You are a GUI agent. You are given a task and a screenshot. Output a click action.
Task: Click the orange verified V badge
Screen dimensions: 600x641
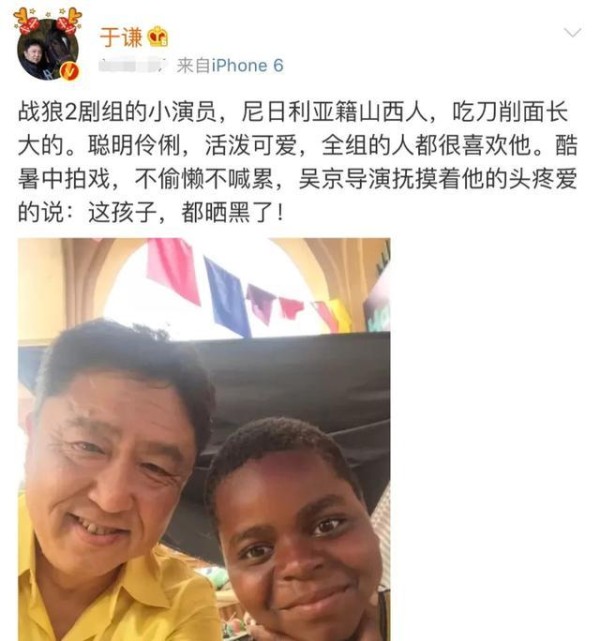[x=69, y=72]
